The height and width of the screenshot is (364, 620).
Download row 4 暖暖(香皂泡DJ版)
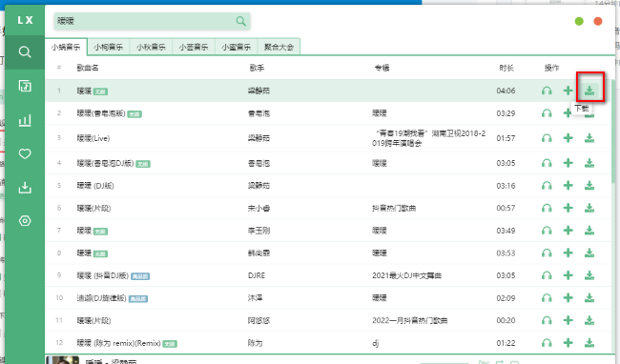point(589,163)
